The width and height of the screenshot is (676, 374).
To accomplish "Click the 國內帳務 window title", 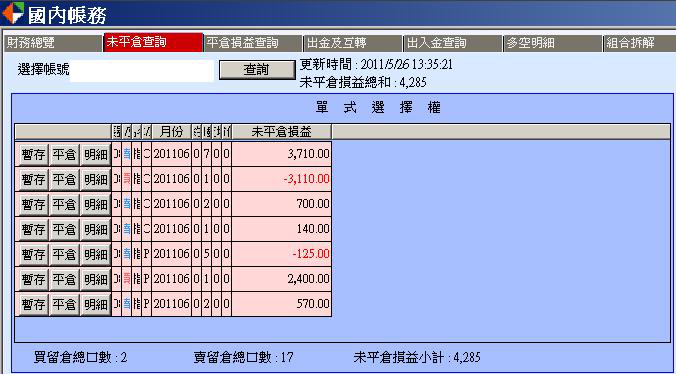I will [67, 14].
